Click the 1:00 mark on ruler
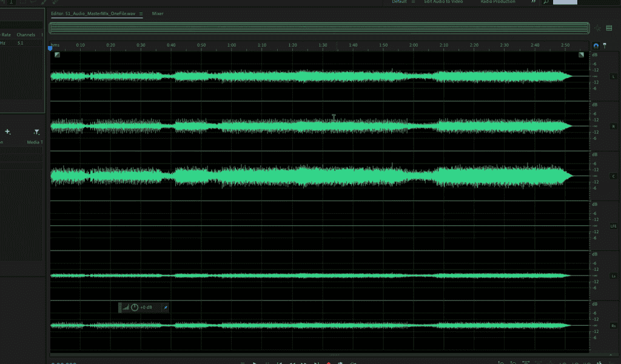The height and width of the screenshot is (364, 621). point(232,45)
